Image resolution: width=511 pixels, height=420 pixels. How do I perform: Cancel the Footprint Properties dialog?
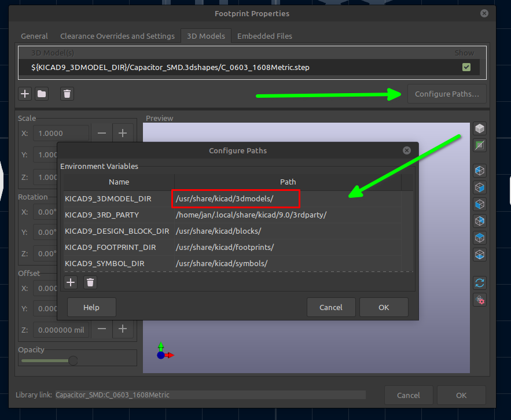point(409,395)
